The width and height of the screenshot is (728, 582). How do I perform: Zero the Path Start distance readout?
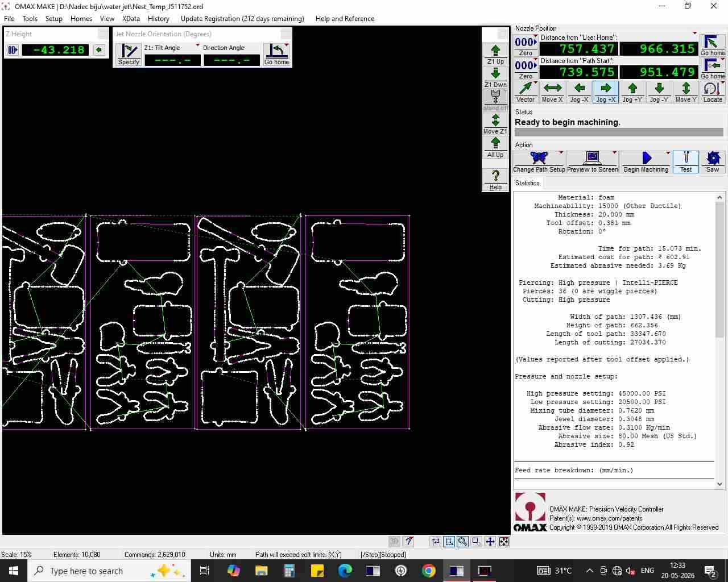pyautogui.click(x=526, y=69)
